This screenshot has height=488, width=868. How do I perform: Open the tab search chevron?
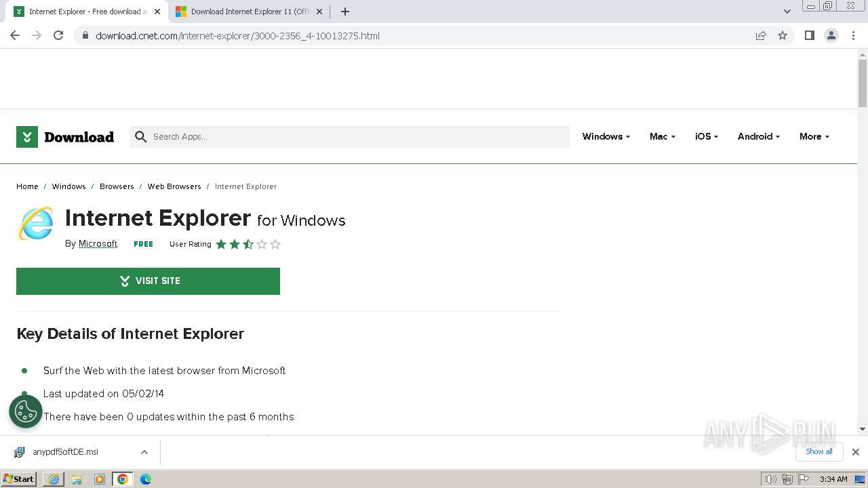point(787,12)
